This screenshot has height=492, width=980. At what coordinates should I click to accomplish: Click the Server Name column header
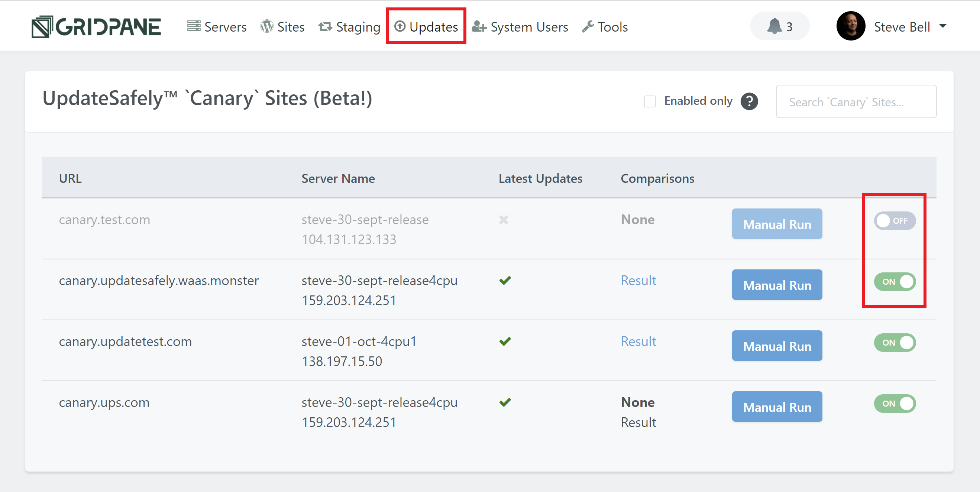338,178
